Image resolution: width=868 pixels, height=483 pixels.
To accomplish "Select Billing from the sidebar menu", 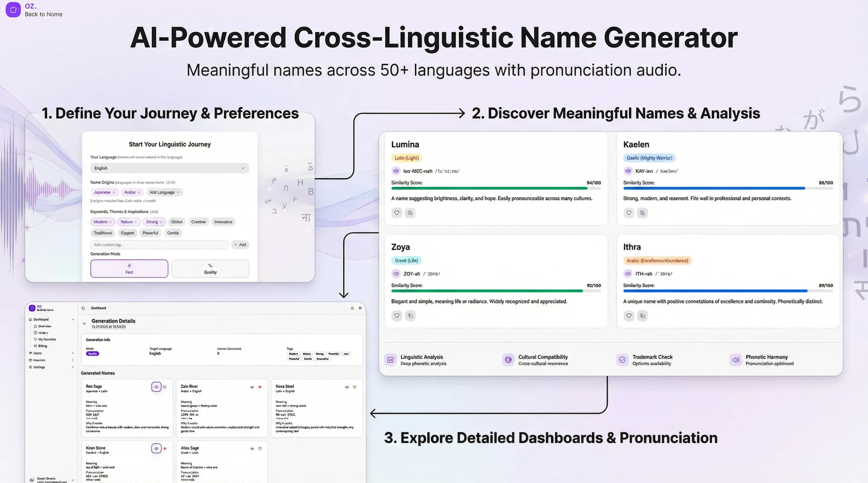I will tap(41, 346).
